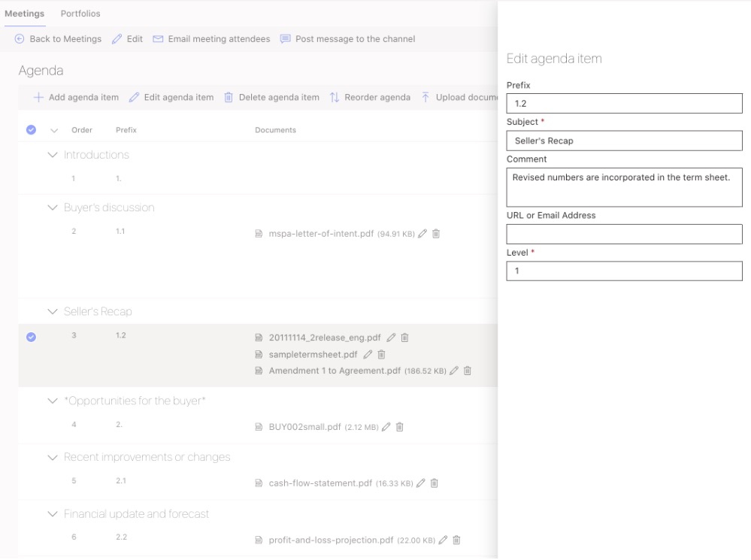
Task: Switch to the Portfolios tab
Action: pyautogui.click(x=80, y=13)
